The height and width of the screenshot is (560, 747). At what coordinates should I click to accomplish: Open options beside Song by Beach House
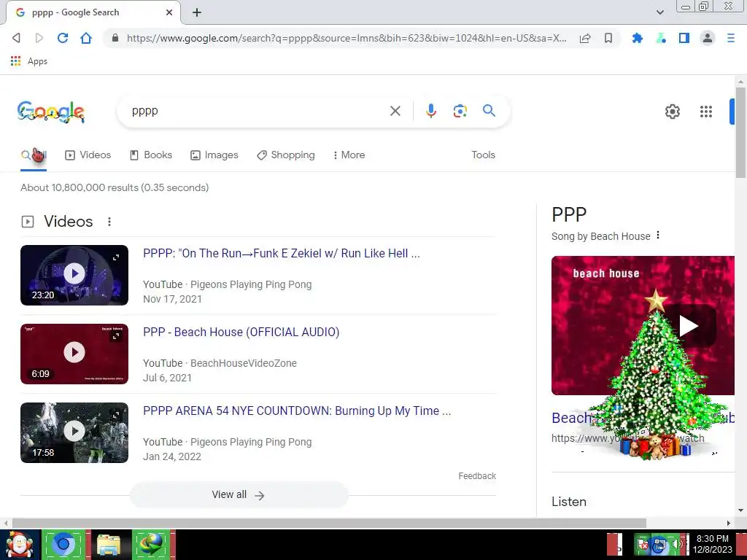(x=658, y=236)
